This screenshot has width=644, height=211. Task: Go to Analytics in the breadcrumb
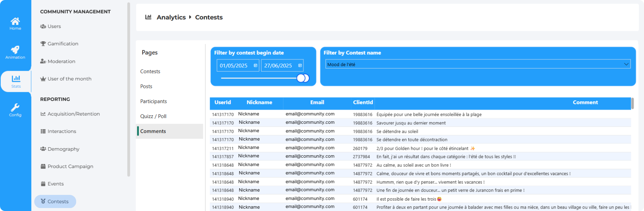click(171, 17)
